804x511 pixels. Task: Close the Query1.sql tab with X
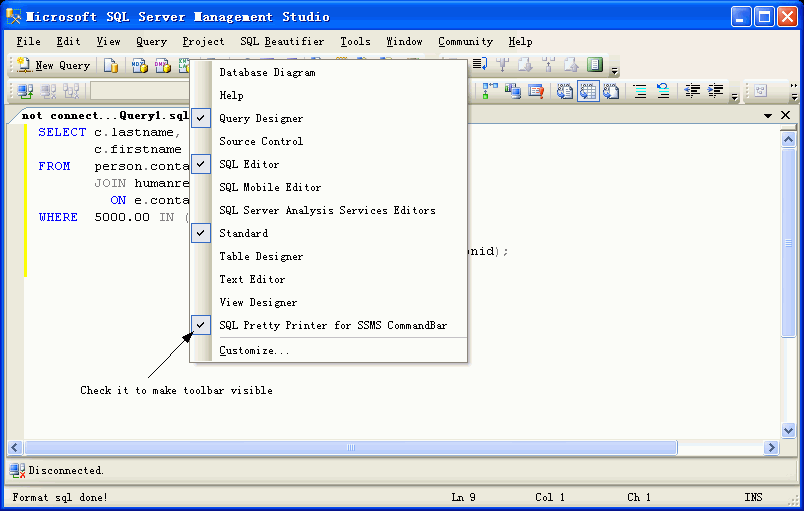click(x=786, y=115)
